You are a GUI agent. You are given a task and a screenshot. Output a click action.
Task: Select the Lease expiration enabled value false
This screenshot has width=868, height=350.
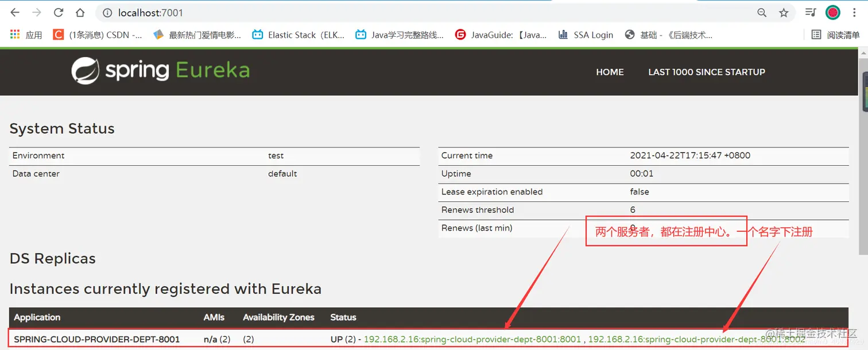(640, 192)
